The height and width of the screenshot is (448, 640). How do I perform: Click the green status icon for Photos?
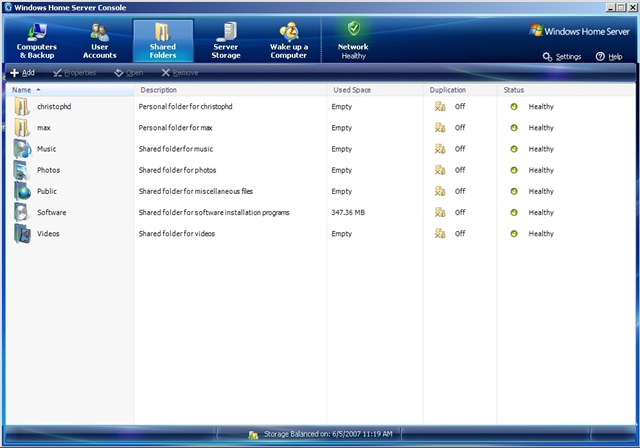pyautogui.click(x=514, y=170)
